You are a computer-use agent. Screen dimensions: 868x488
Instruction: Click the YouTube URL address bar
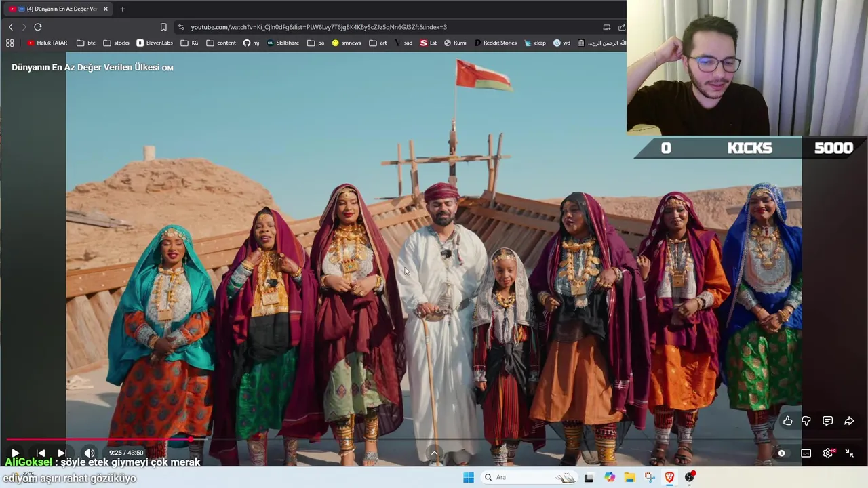[319, 27]
